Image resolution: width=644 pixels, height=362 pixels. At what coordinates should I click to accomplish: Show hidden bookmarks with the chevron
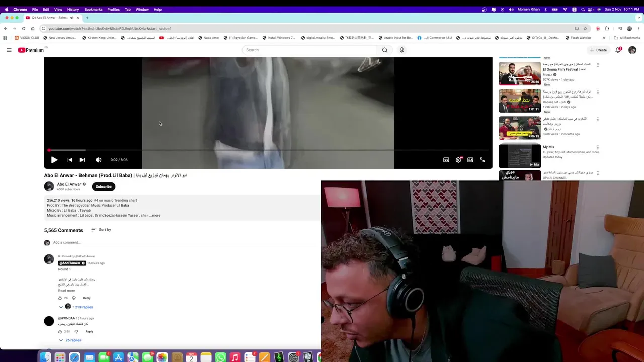click(x=604, y=38)
